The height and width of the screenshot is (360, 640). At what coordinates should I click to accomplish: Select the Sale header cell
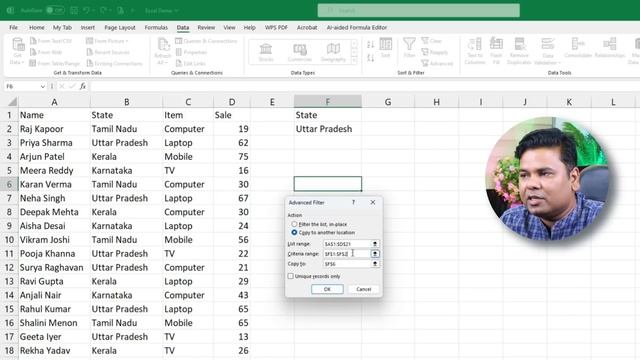(232, 115)
